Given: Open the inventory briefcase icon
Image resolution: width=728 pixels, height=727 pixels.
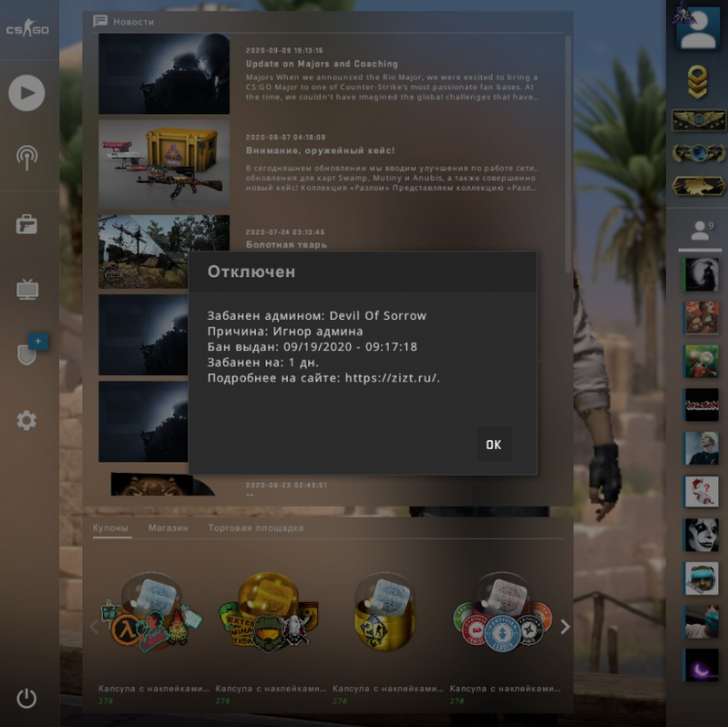Looking at the screenshot, I should (x=27, y=224).
